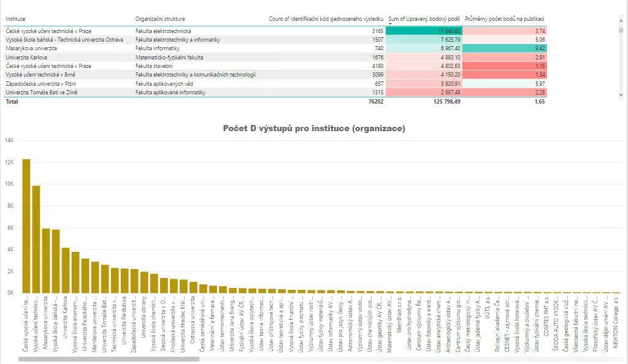Click the count value 3165

(x=377, y=31)
